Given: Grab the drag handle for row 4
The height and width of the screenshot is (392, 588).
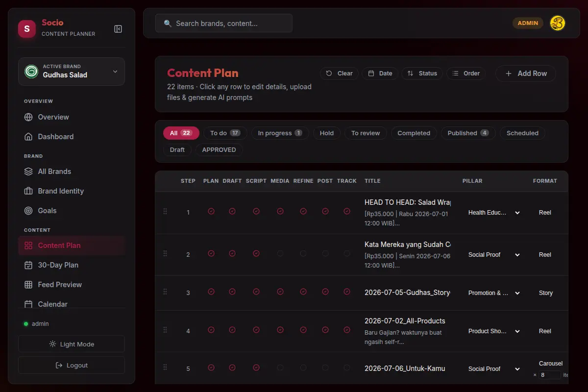Looking at the screenshot, I should point(165,330).
